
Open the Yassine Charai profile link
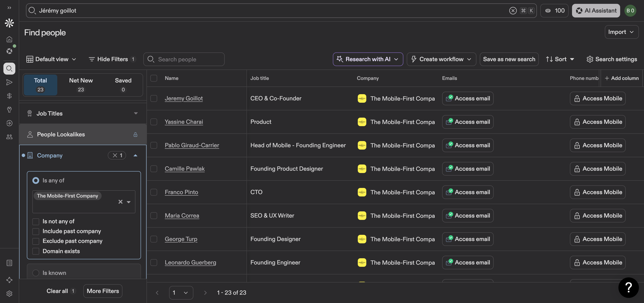point(184,122)
